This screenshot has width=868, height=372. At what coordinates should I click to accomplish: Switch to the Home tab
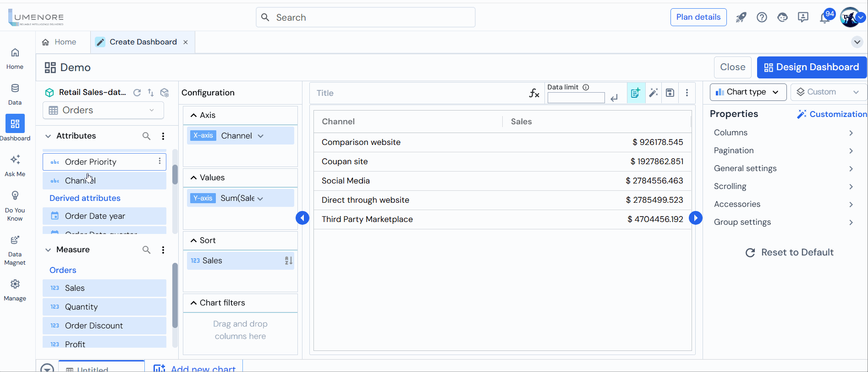(59, 42)
